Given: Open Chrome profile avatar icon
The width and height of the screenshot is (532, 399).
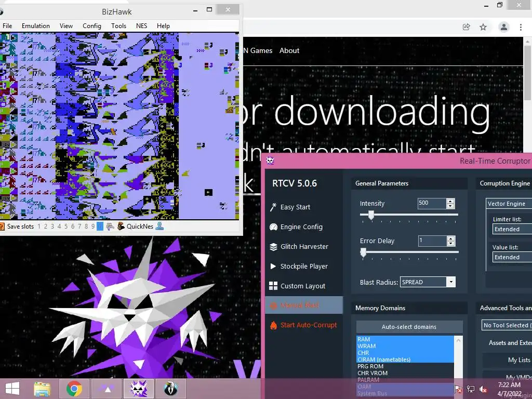Looking at the screenshot, I should click(x=504, y=27).
